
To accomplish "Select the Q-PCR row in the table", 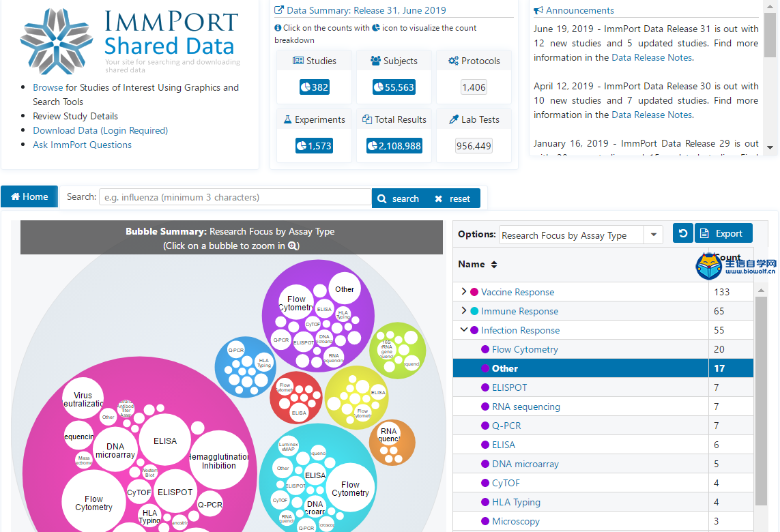I will [x=603, y=426].
